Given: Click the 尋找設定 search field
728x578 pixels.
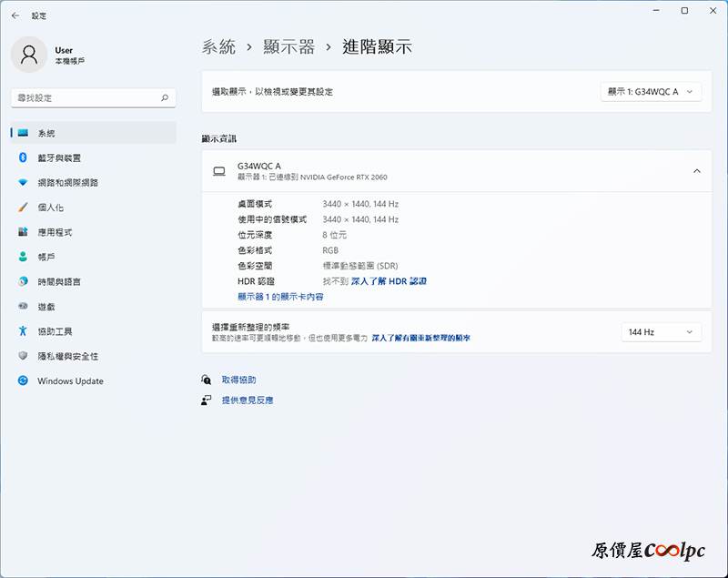Looking at the screenshot, I should click(x=86, y=97).
